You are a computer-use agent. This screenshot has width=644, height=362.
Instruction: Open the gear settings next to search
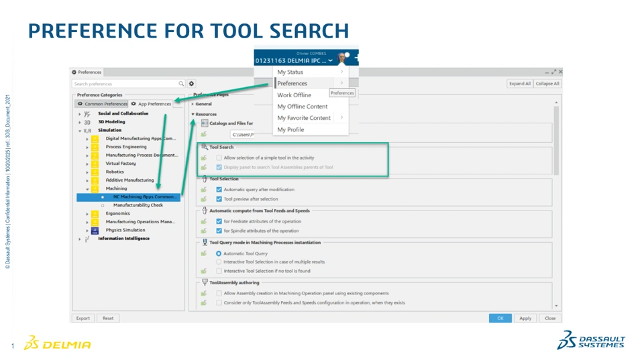pos(191,84)
